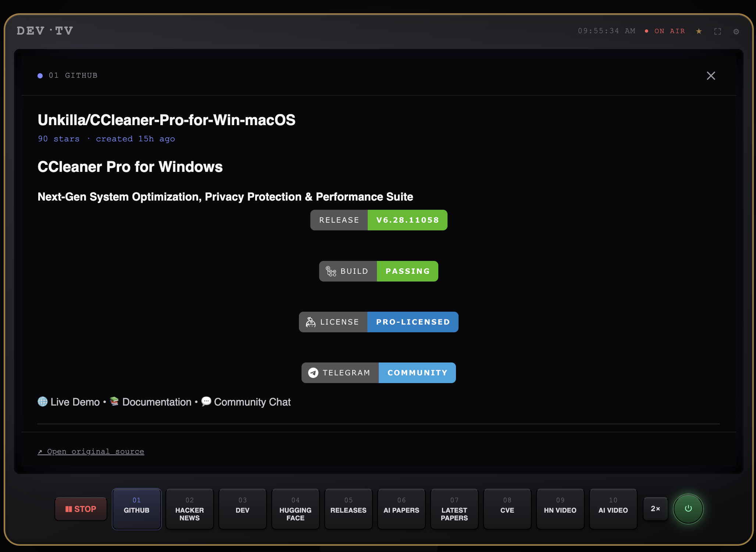Switch to channel 09 HN Video
The width and height of the screenshot is (756, 552).
(x=560, y=509)
